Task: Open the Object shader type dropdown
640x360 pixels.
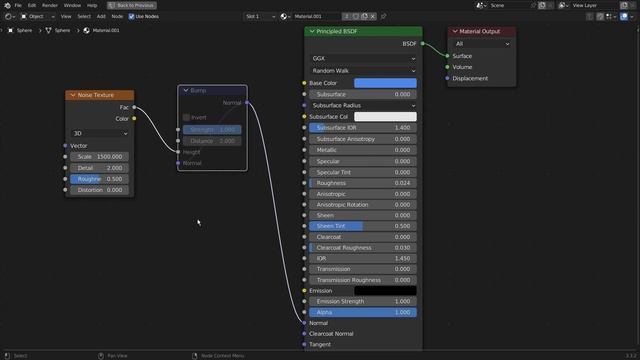Action: pos(38,16)
